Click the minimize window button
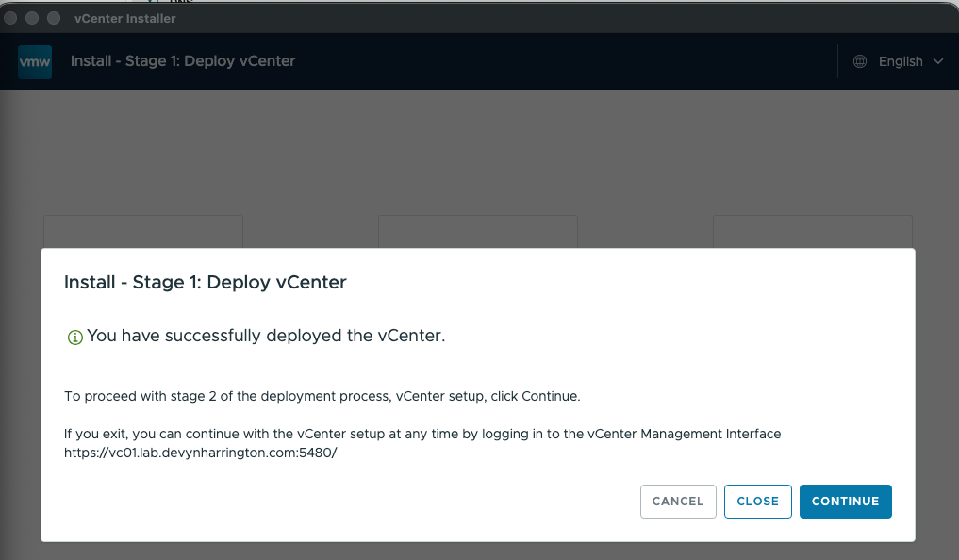Screen dimensions: 959x560 coord(32,18)
